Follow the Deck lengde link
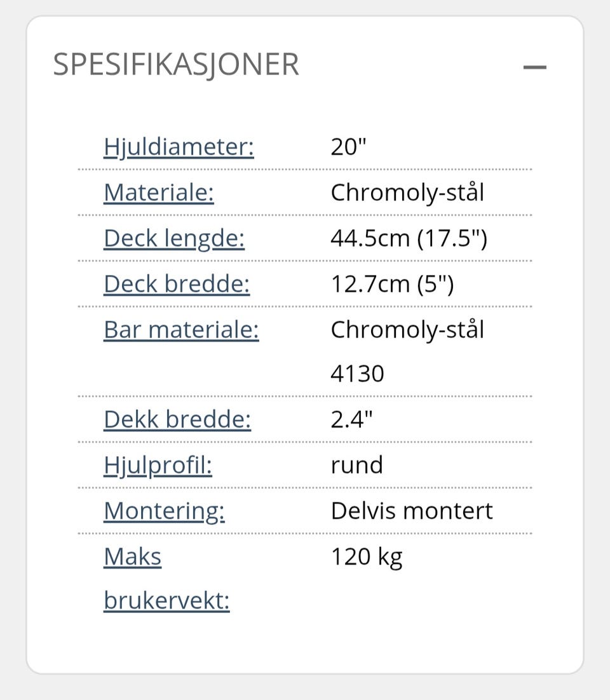Image resolution: width=610 pixels, height=700 pixels. [174, 238]
